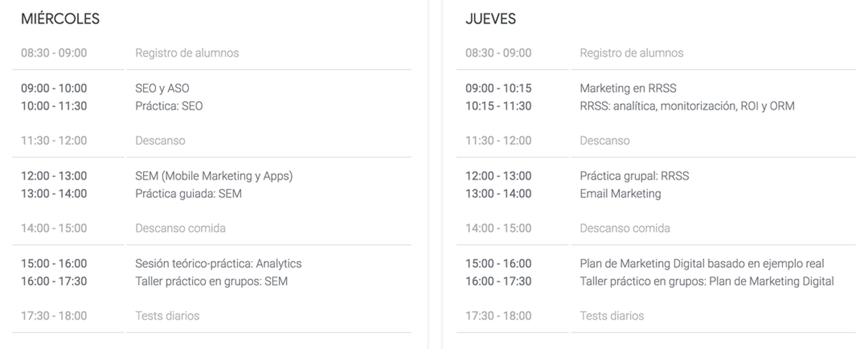Click Wednesday's Registro de alumnos row
The image size is (868, 349).
coord(187,53)
